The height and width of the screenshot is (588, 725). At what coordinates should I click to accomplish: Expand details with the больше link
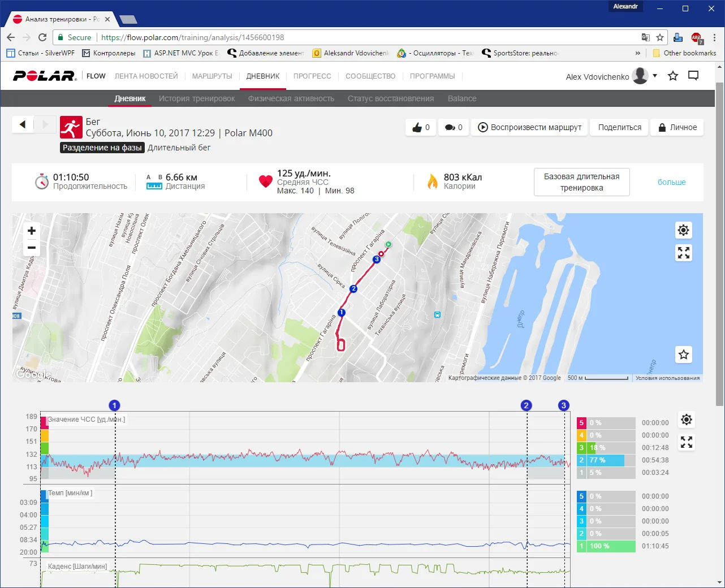point(671,182)
